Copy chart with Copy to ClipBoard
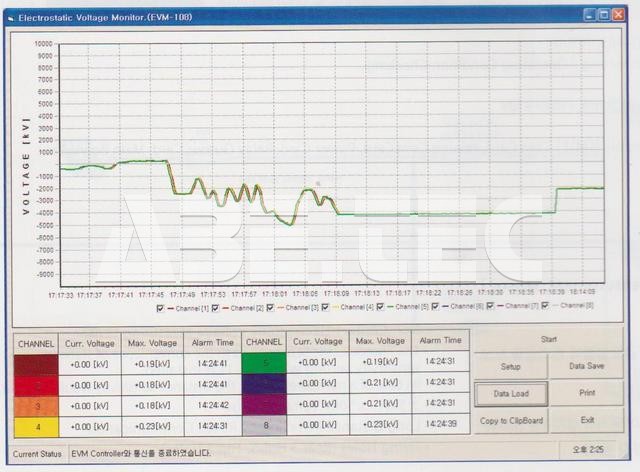This screenshot has height=472, width=640. tap(510, 420)
